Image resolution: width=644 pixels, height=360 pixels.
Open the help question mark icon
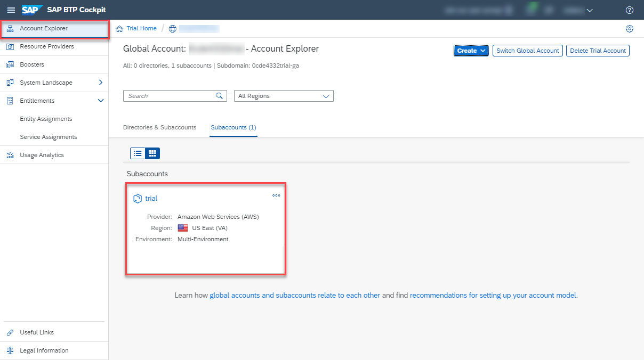pyautogui.click(x=630, y=10)
